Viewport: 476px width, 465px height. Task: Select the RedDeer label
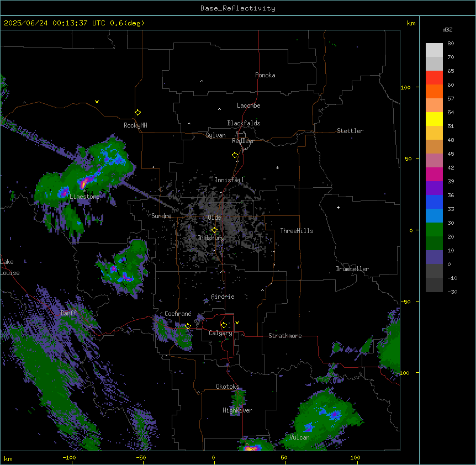pos(243,141)
